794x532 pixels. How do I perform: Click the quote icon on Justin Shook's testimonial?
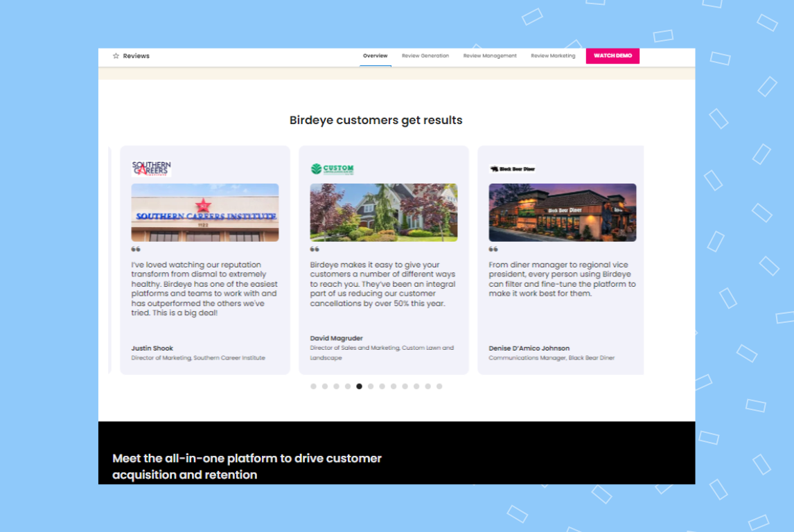[x=136, y=247]
